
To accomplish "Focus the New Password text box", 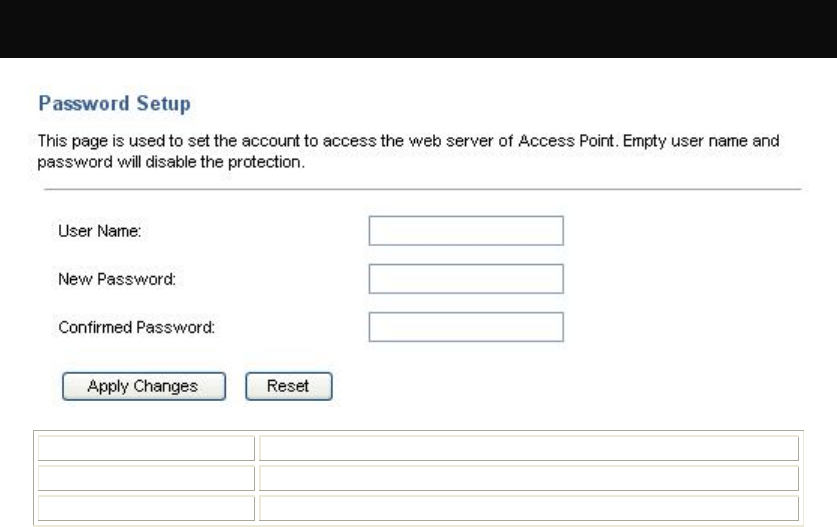I will (466, 279).
